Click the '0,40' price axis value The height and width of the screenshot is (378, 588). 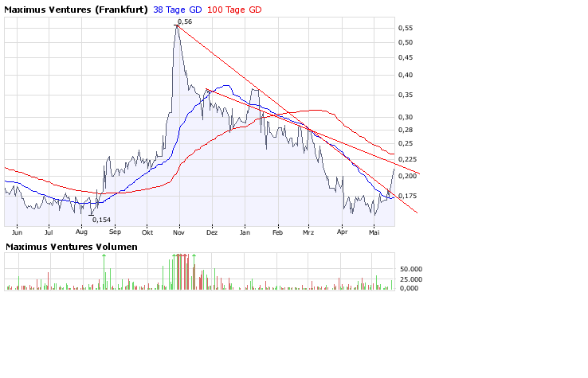[406, 76]
